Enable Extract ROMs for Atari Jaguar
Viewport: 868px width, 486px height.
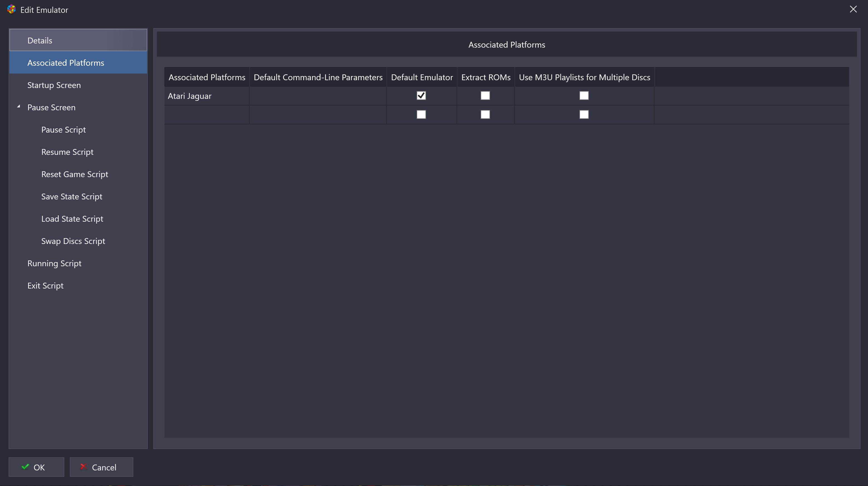click(485, 96)
